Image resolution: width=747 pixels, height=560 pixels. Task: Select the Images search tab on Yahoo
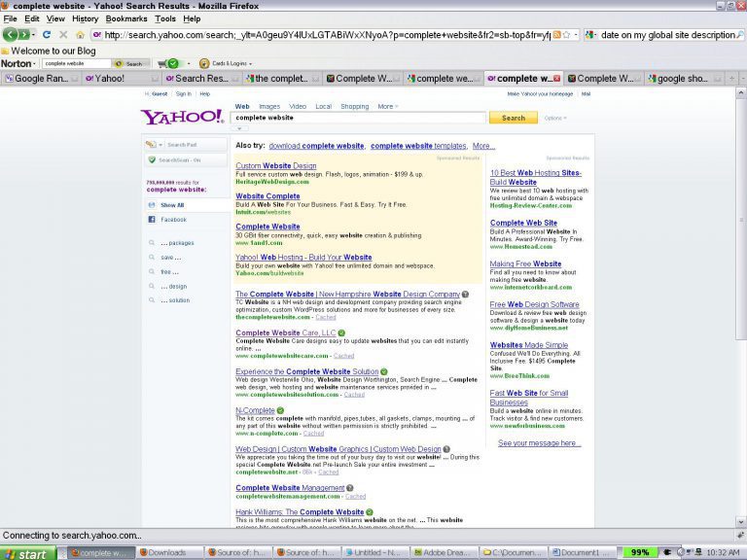pyautogui.click(x=269, y=107)
